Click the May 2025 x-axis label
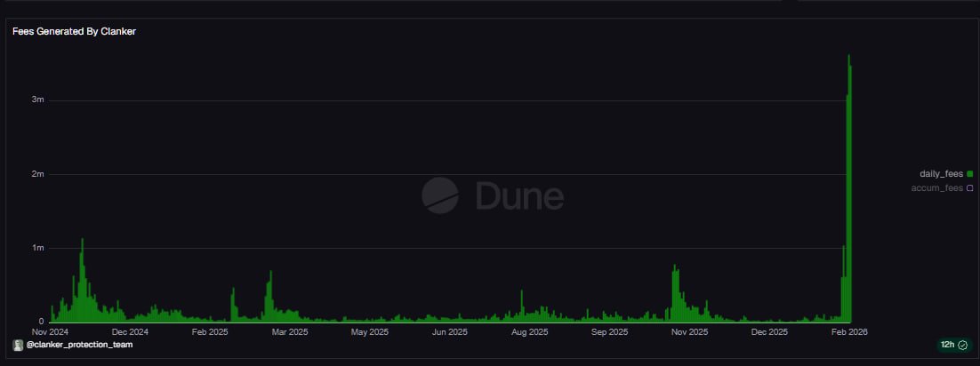 pos(370,331)
